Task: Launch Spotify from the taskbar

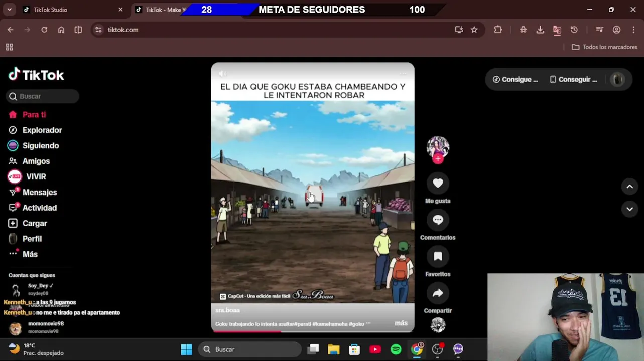Action: pos(396,349)
